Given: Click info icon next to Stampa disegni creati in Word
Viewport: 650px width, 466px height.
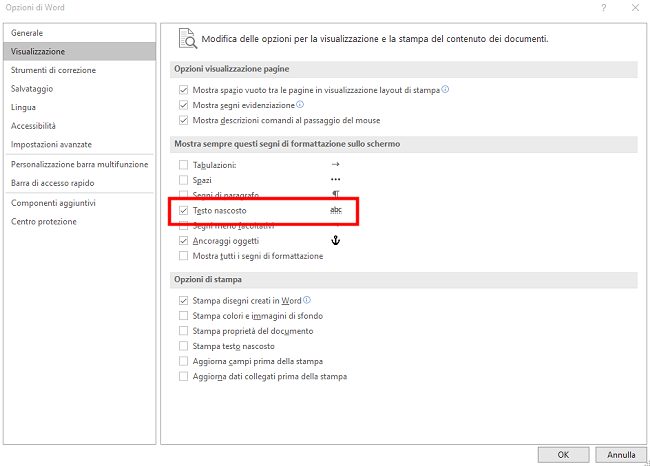Looking at the screenshot, I should (307, 300).
